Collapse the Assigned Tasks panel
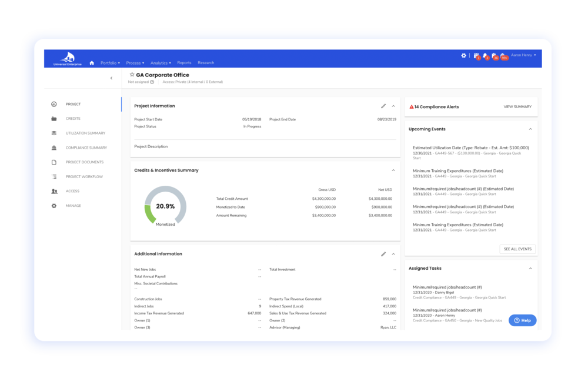Image resolution: width=588 pixels, height=385 pixels. click(x=530, y=269)
